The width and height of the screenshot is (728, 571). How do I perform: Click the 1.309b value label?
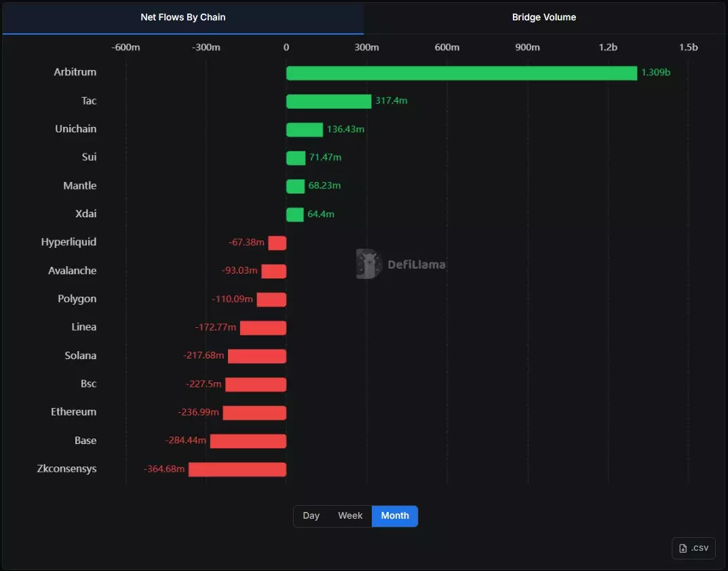click(655, 73)
